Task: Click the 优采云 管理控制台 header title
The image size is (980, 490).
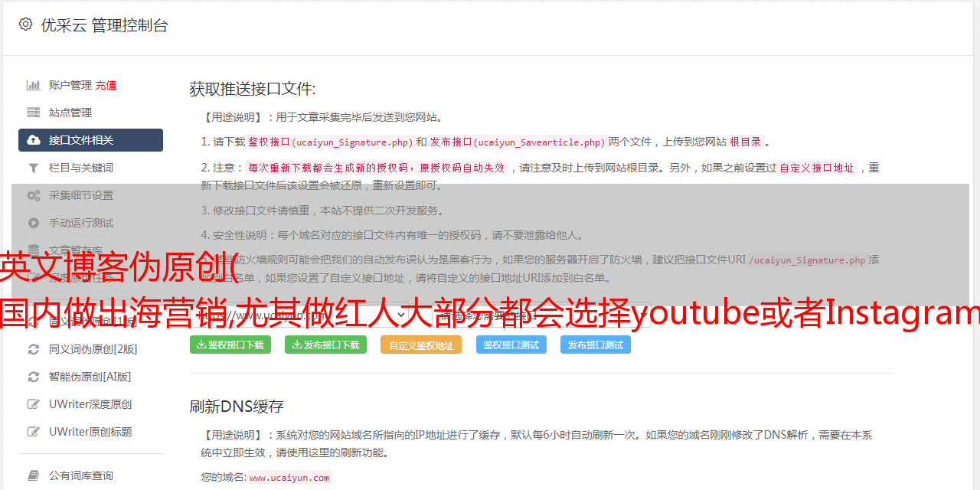Action: coord(104,25)
